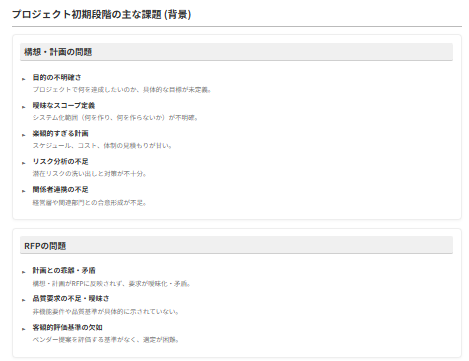Select the リスク分析の不足 heading
This screenshot has width=469, height=361.
point(60,162)
